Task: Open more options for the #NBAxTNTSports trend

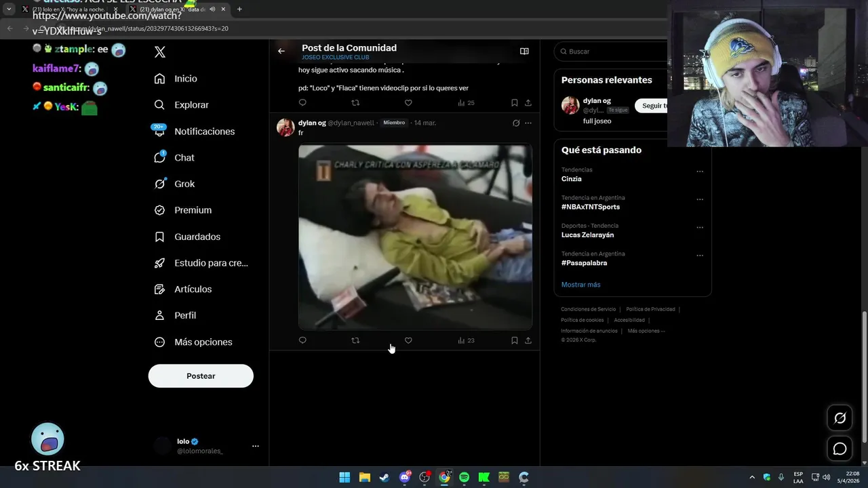Action: point(700,199)
